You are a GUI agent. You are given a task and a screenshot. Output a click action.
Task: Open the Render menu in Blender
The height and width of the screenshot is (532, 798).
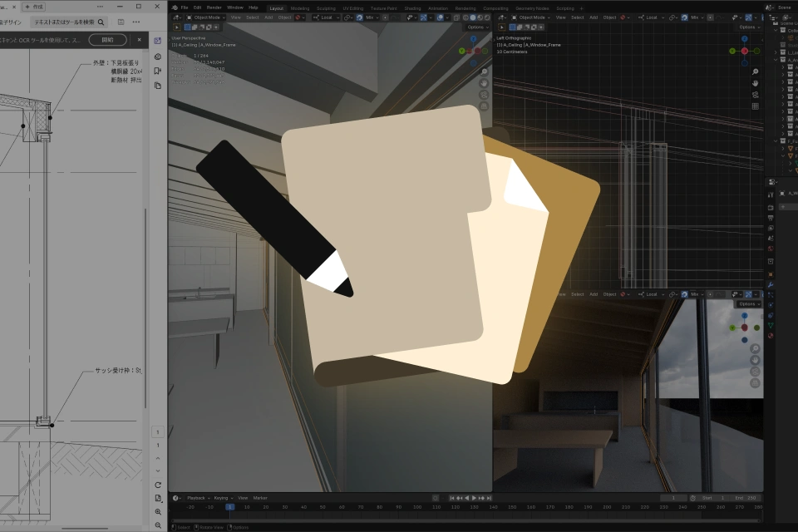click(214, 7)
